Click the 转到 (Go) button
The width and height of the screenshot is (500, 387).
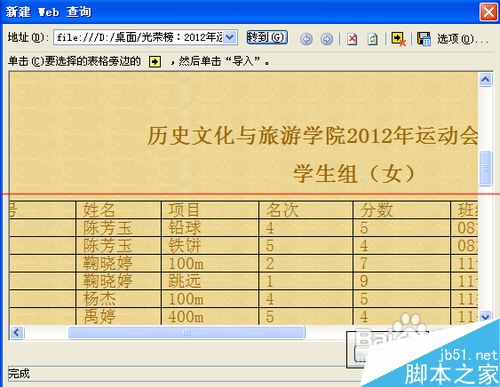click(267, 37)
